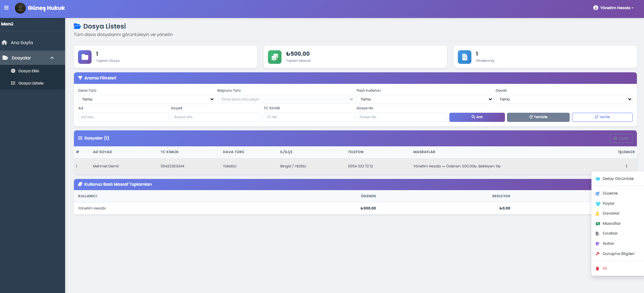Click the Yenile refresh button
The width and height of the screenshot is (644, 293).
(x=602, y=117)
